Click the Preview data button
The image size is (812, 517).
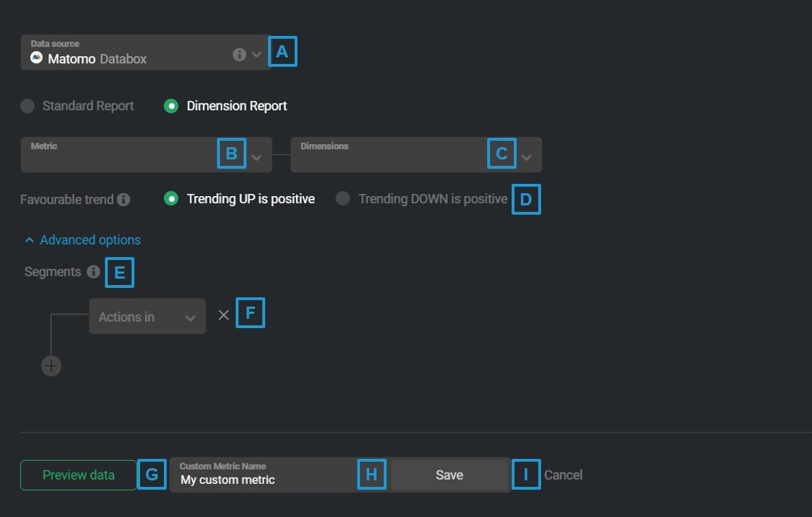pos(78,475)
